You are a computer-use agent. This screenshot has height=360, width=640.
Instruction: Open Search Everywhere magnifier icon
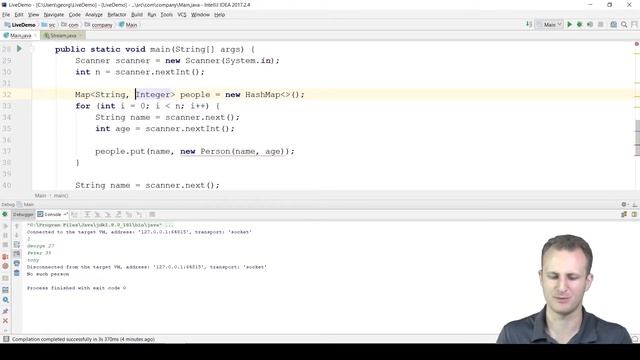tap(624, 25)
